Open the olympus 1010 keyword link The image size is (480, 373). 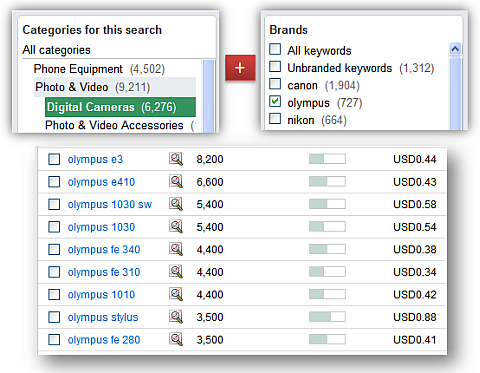[101, 295]
